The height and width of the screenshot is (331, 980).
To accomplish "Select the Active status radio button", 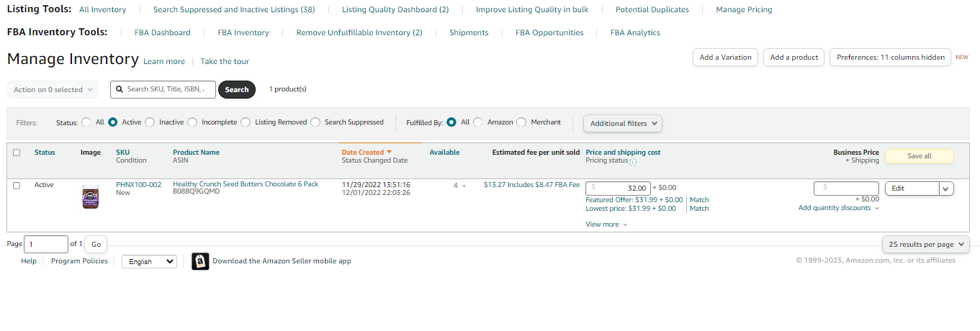I will [x=113, y=122].
